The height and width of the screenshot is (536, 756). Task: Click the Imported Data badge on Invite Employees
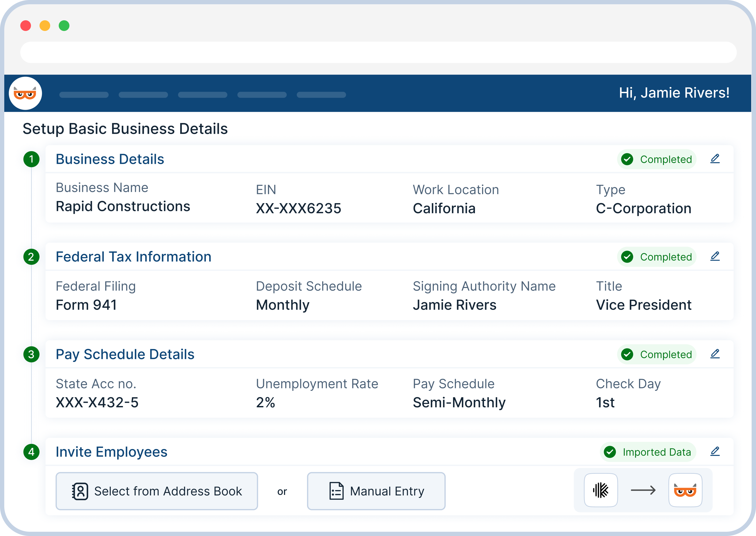tap(648, 452)
